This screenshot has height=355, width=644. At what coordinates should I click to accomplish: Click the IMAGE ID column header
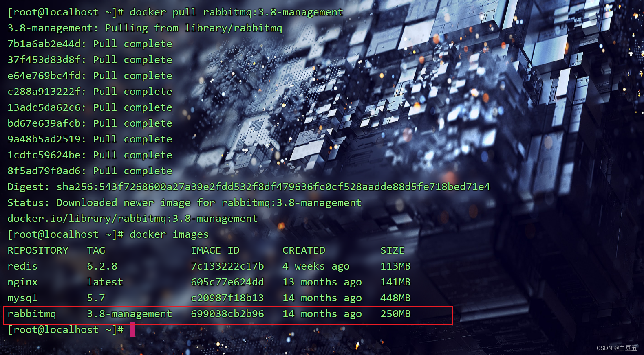(215, 250)
